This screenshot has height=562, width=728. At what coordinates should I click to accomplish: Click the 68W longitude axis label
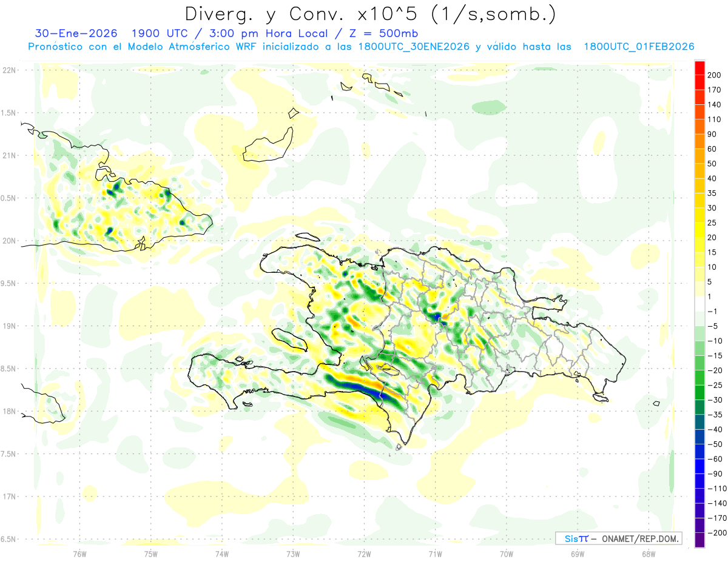pyautogui.click(x=648, y=554)
